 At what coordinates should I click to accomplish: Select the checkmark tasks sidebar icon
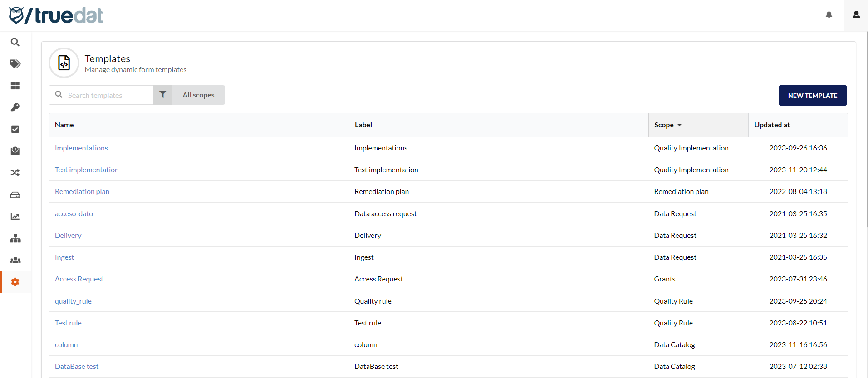coord(15,129)
